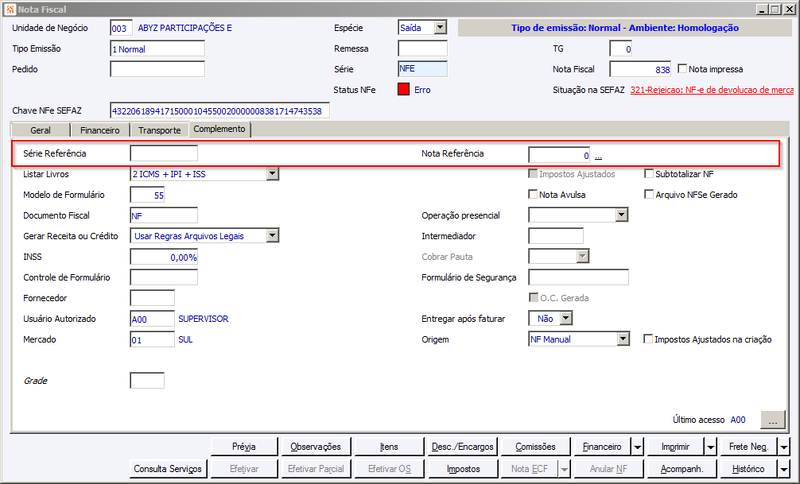
Task: Select the Complemento tab
Action: [x=219, y=129]
